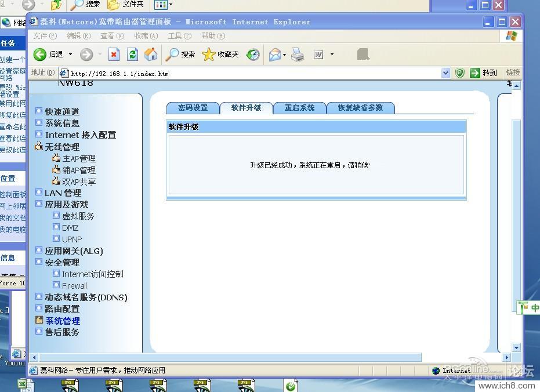Open the 工具(T) menu
Viewport: 540px width, 392px height.
(x=179, y=36)
